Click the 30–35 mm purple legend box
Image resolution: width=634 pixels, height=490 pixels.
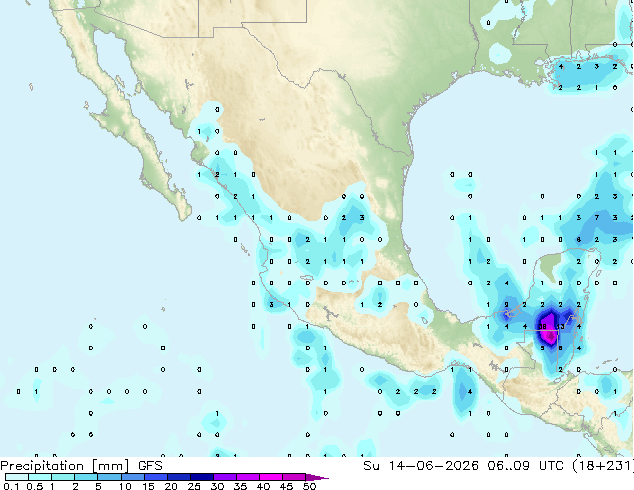(x=224, y=477)
